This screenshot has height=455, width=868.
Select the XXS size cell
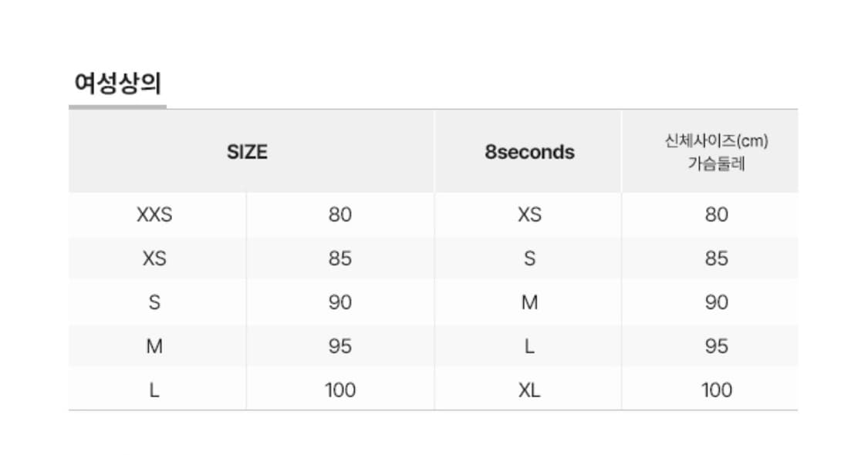[x=154, y=214]
